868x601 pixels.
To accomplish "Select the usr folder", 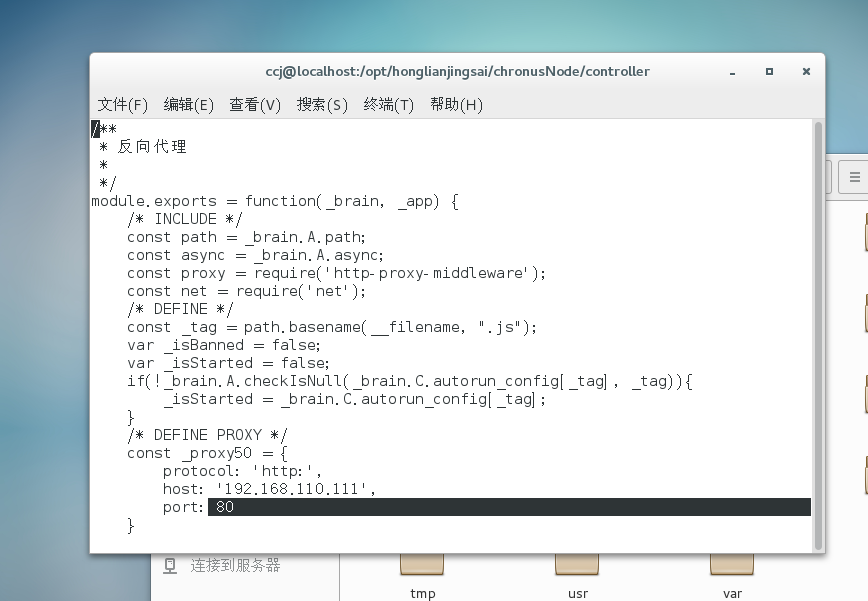I will pos(577,566).
